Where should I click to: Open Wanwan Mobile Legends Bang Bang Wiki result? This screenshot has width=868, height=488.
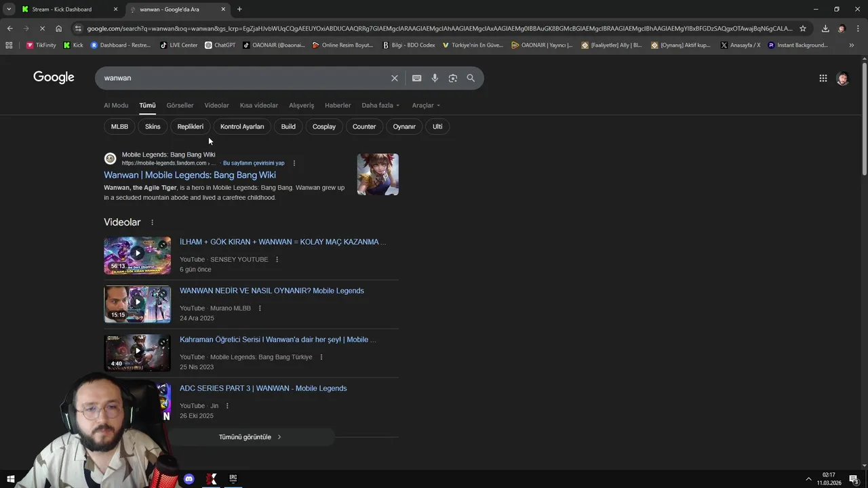point(190,175)
